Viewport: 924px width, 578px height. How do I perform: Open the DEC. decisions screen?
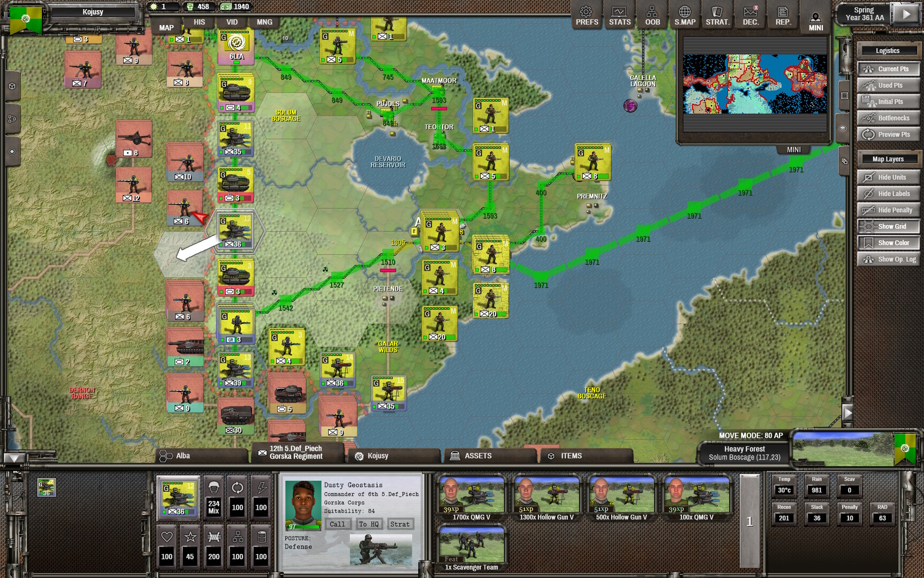click(750, 15)
